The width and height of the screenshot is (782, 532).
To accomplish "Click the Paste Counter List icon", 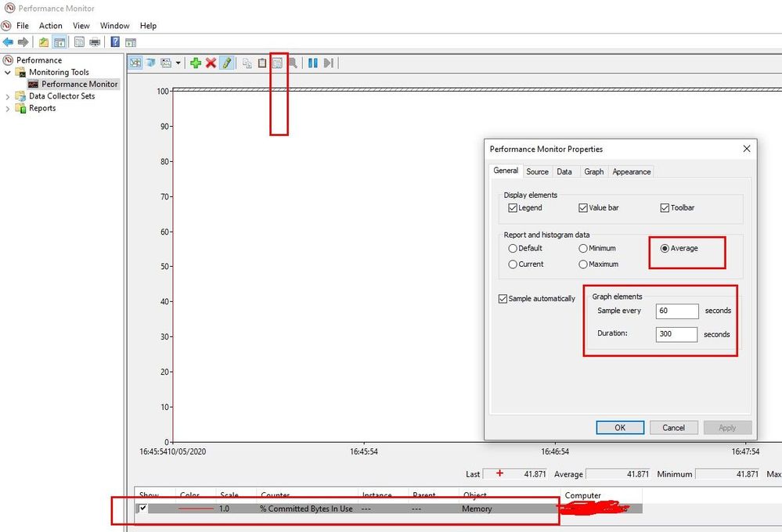I will (263, 63).
